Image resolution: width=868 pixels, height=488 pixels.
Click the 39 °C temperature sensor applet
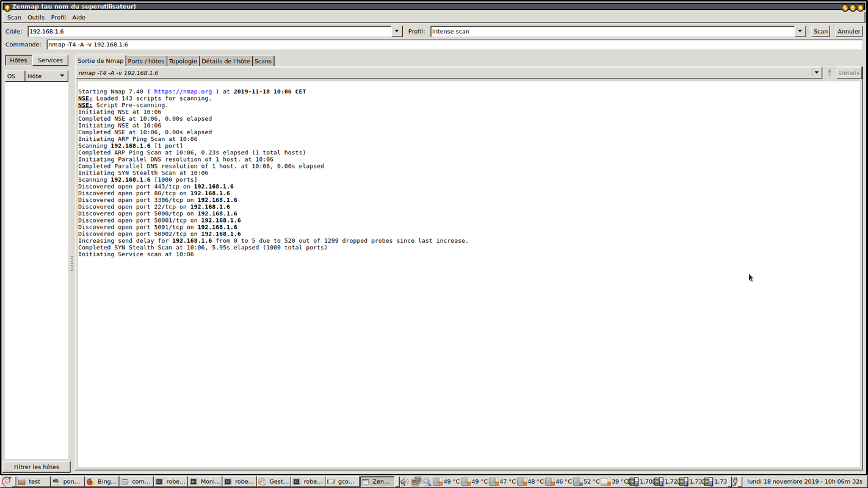pyautogui.click(x=615, y=481)
